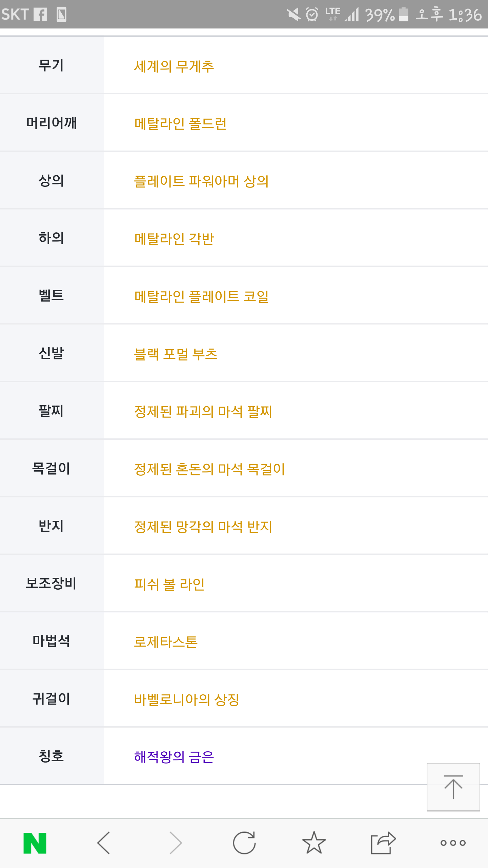
Task: Bookmark the page with star icon
Action: pos(314,843)
